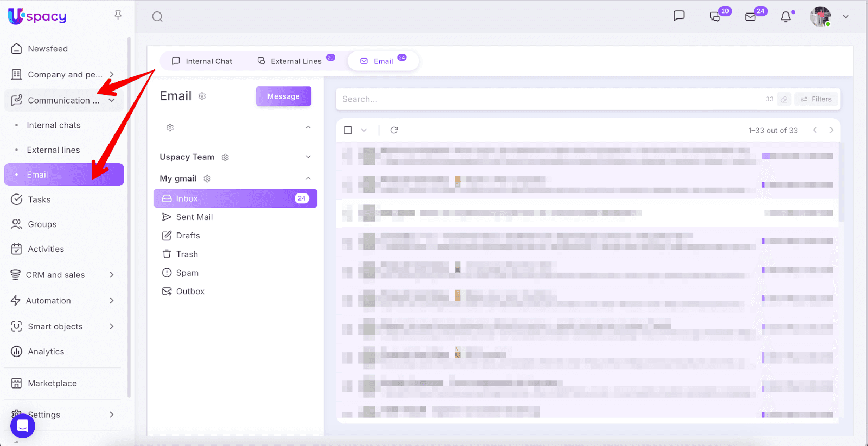Open the select-all options dropdown
Viewport: 868px width, 446px height.
(364, 130)
